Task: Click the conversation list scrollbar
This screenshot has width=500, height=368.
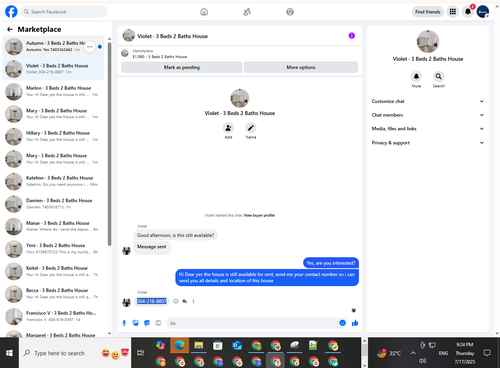Action: tap(109, 143)
